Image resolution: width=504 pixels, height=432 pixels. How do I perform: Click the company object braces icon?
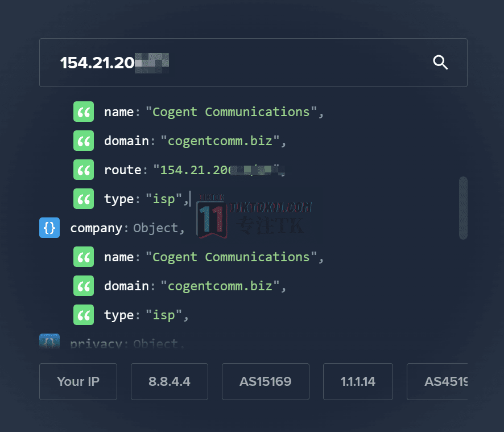(49, 228)
